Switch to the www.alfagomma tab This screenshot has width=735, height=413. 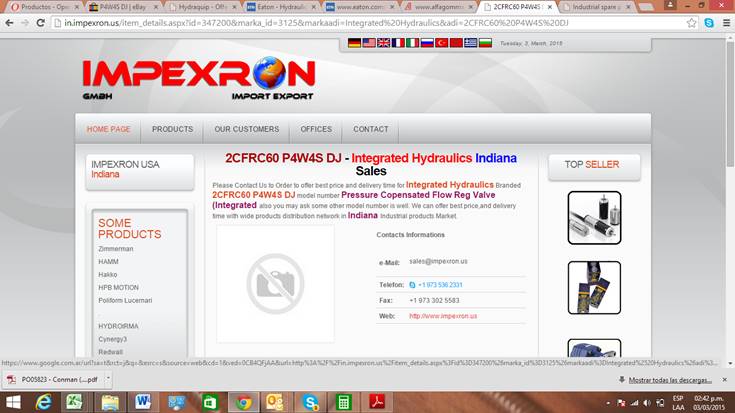(437, 7)
